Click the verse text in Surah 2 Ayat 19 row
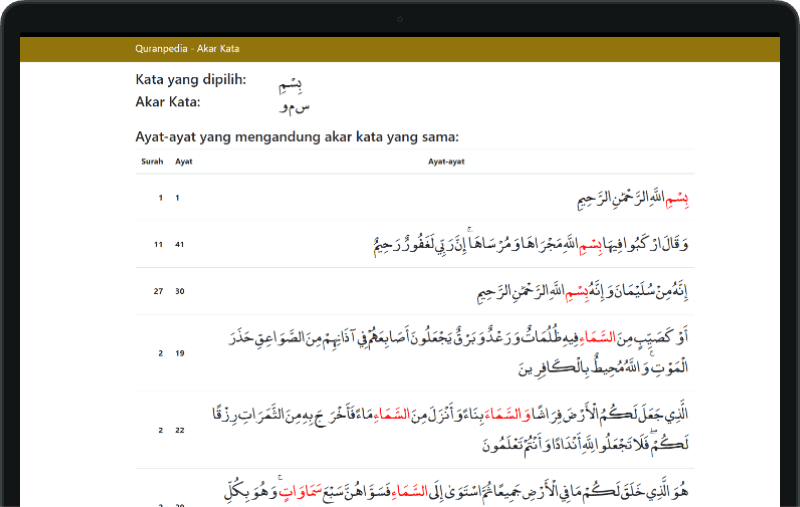The width and height of the screenshot is (800, 507). [458, 353]
